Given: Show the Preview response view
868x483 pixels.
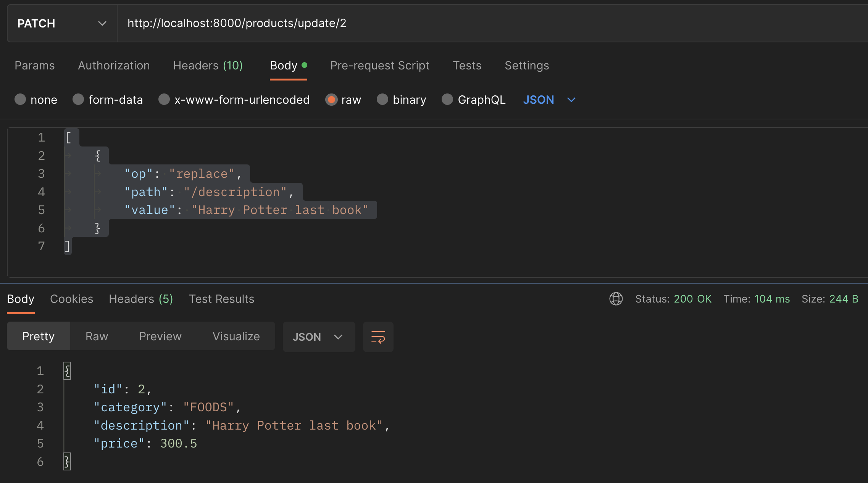Looking at the screenshot, I should pos(160,336).
